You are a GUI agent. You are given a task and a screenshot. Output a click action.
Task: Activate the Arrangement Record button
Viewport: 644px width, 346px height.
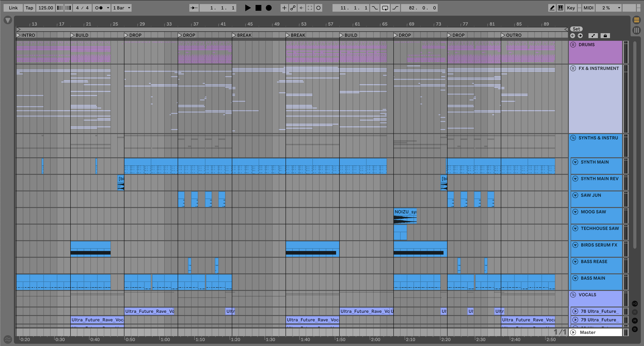269,8
